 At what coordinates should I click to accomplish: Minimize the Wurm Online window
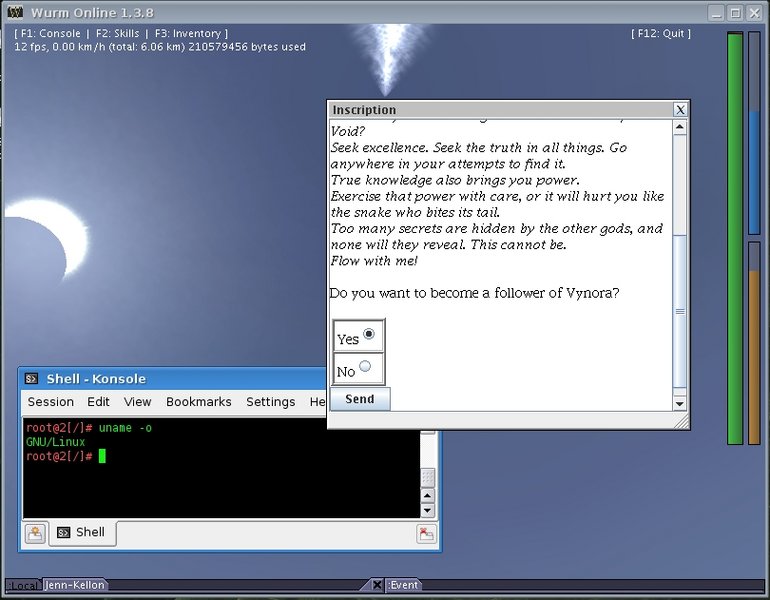click(x=716, y=13)
